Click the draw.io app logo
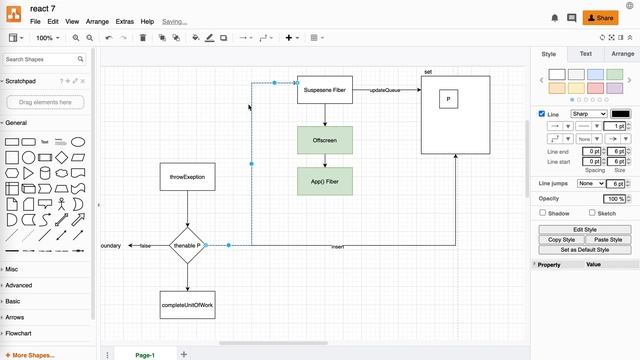Screen dimensions: 640x360 pyautogui.click(x=13, y=14)
